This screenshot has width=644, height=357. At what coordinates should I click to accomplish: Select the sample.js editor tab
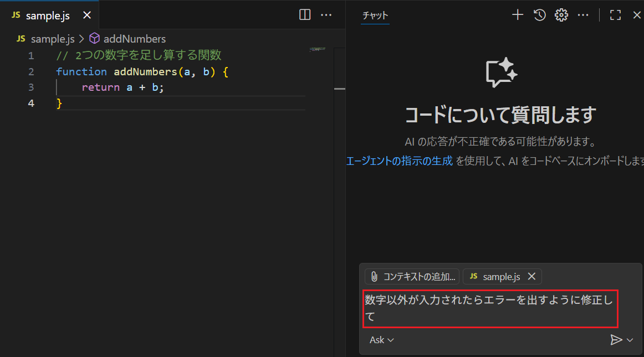[48, 15]
